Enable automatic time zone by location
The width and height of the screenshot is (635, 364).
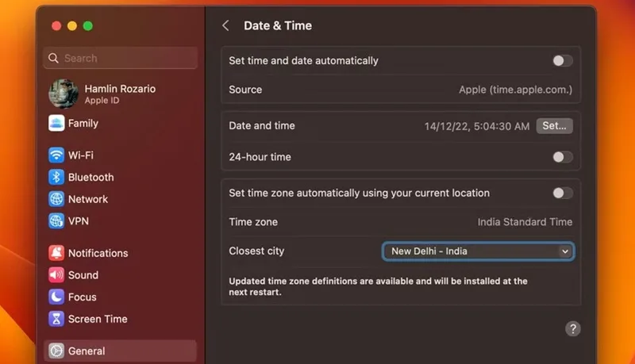click(x=563, y=193)
